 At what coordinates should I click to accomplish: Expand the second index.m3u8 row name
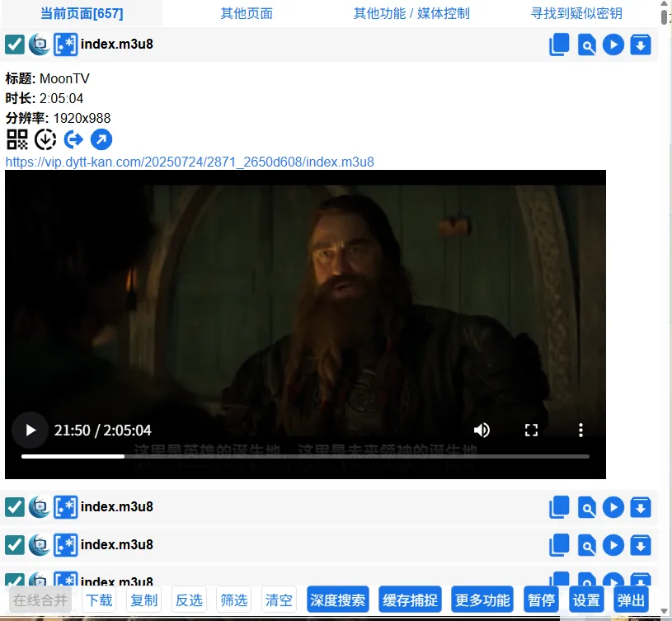click(x=116, y=506)
